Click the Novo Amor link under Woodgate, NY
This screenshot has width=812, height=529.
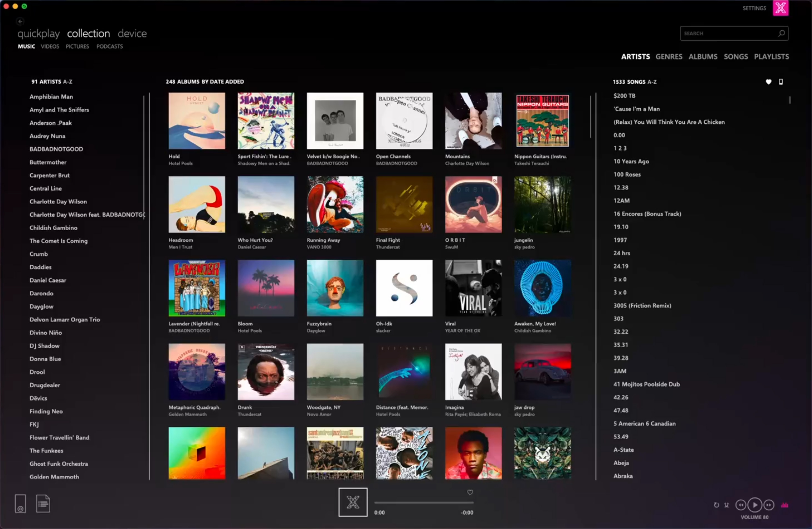(319, 414)
